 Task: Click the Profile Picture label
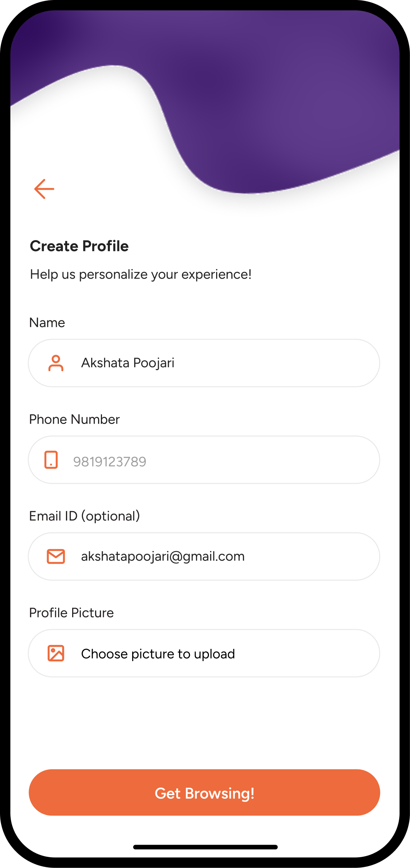[x=71, y=613]
